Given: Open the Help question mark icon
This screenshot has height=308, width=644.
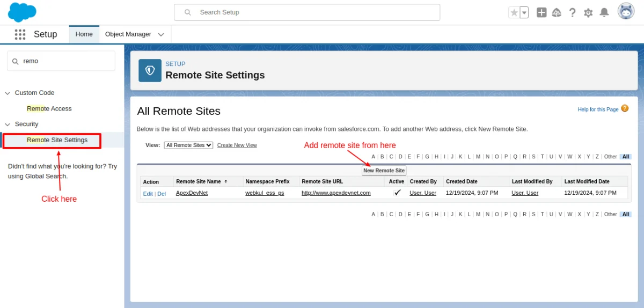Looking at the screenshot, I should click(x=573, y=12).
